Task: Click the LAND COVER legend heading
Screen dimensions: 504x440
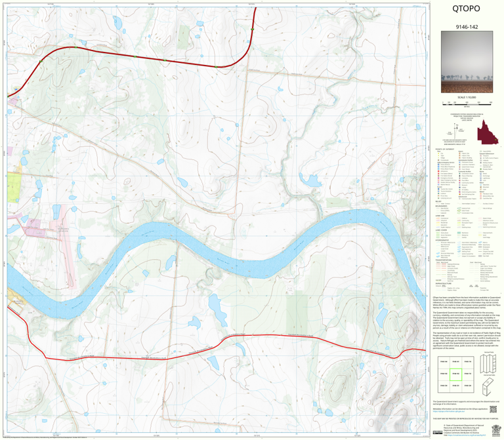Action: (441, 230)
